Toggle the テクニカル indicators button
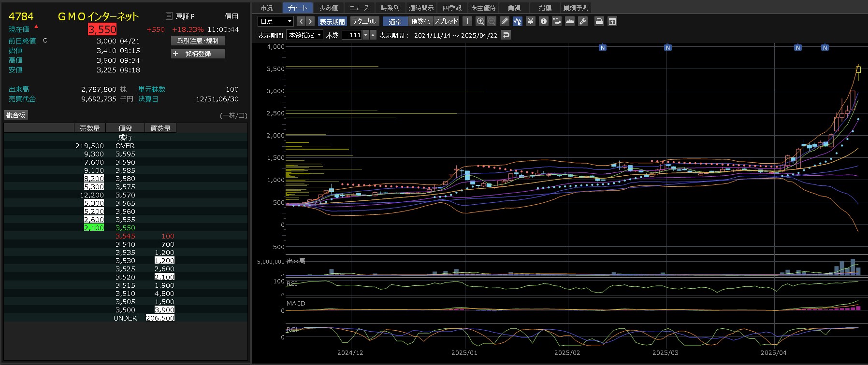Screen dimensions: 868x365 364,21
